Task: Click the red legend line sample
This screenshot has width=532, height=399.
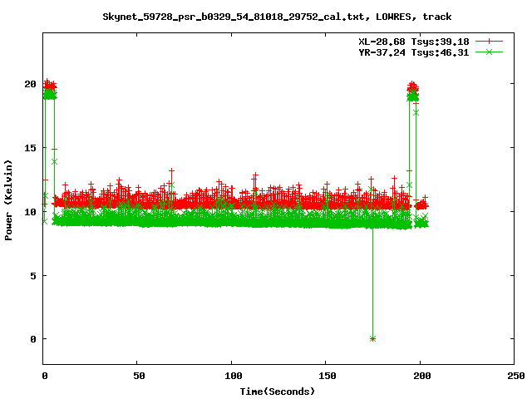Action: click(489, 42)
